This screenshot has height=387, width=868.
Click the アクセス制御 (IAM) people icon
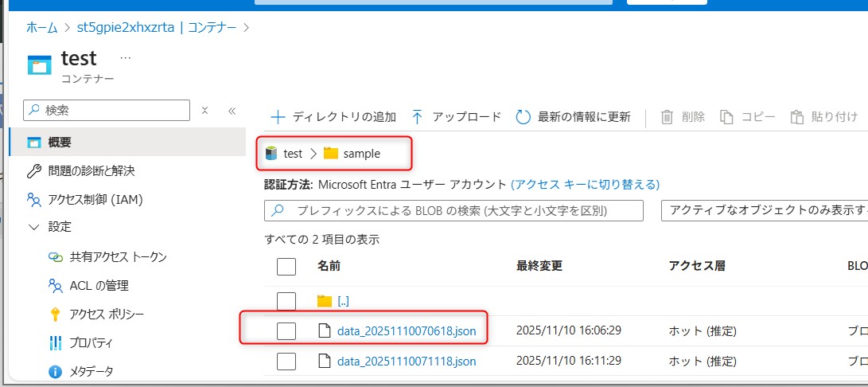pyautogui.click(x=34, y=199)
